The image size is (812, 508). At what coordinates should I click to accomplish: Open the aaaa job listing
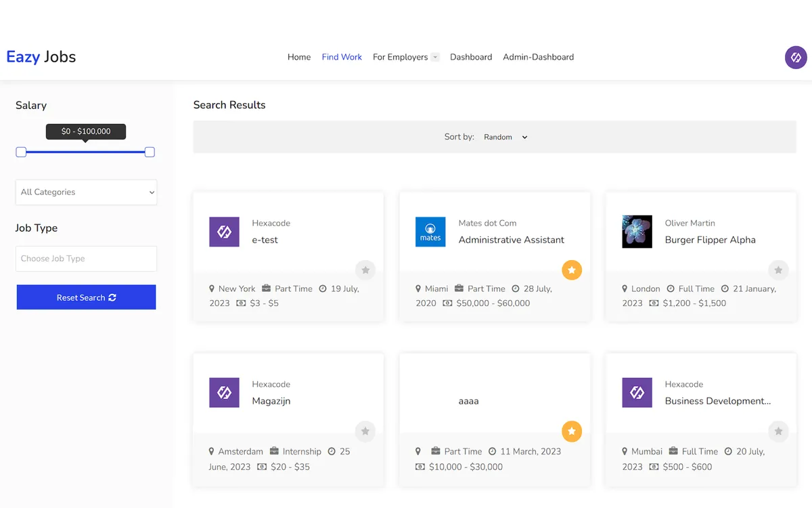[x=468, y=401]
